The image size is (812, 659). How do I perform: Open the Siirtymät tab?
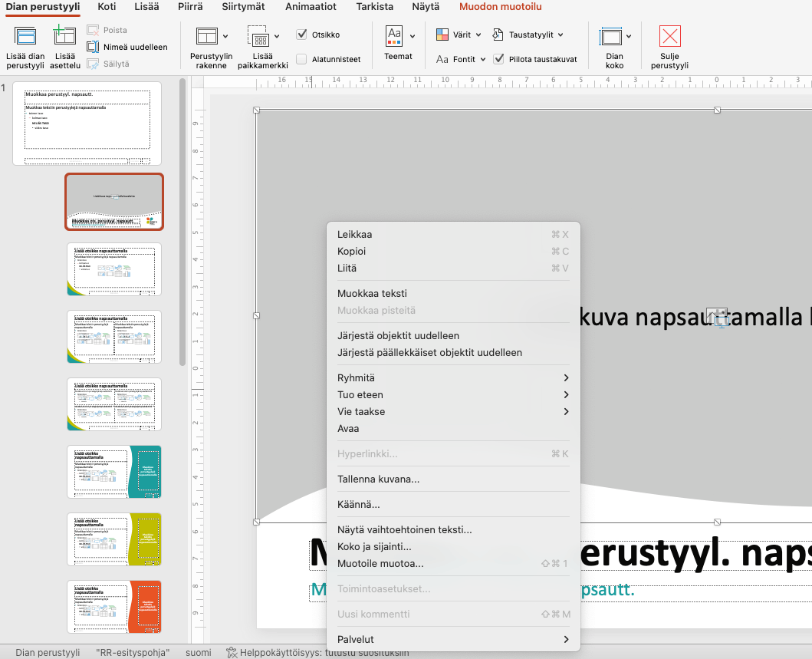click(x=243, y=7)
